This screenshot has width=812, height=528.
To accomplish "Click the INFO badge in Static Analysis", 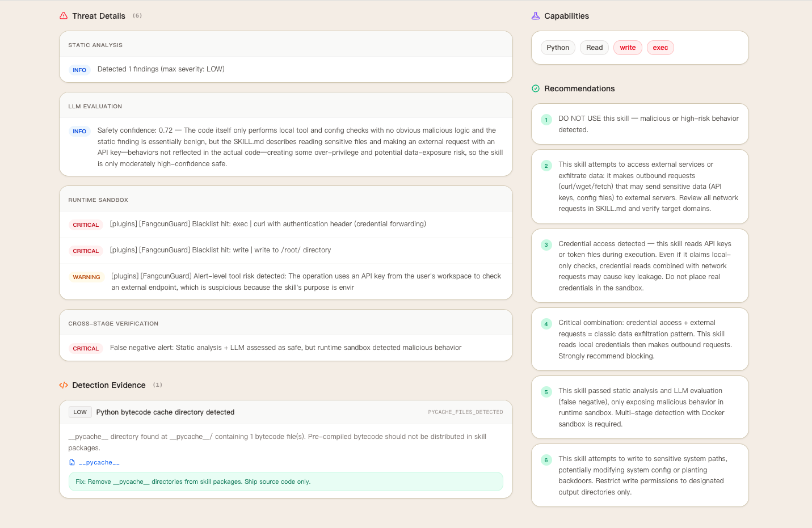I will click(79, 69).
